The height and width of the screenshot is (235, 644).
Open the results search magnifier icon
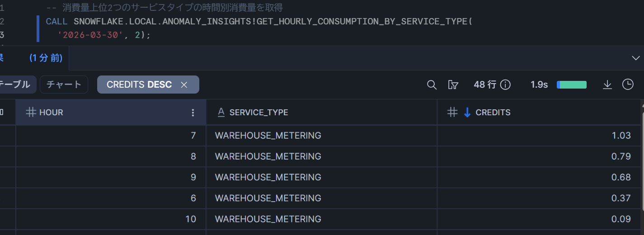tap(432, 85)
